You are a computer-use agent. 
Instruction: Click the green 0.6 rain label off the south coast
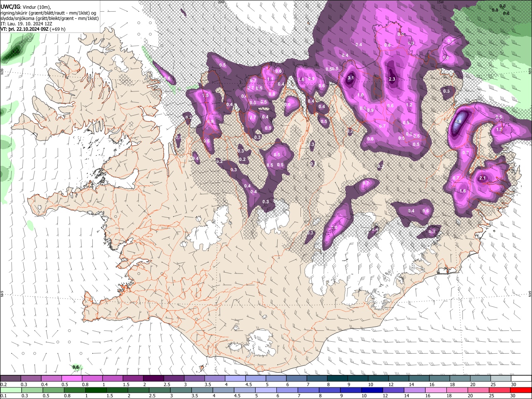(76, 367)
